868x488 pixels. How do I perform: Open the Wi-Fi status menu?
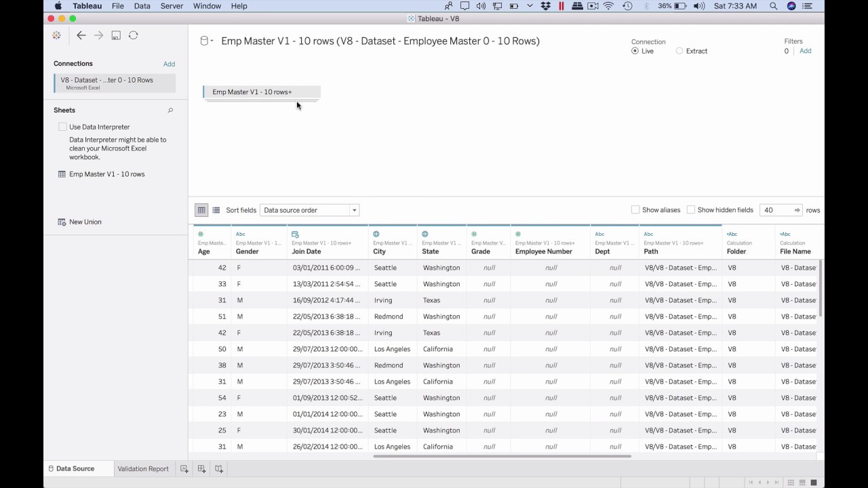point(608,6)
